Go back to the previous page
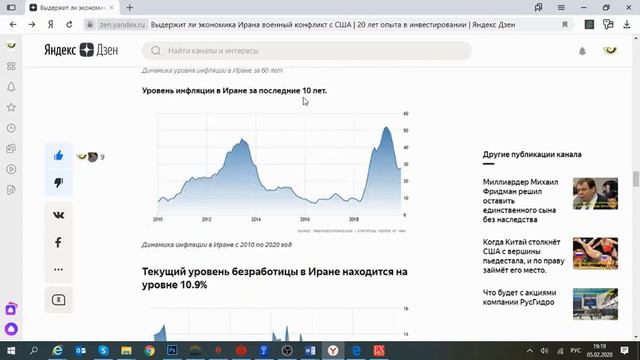 [x=13, y=25]
